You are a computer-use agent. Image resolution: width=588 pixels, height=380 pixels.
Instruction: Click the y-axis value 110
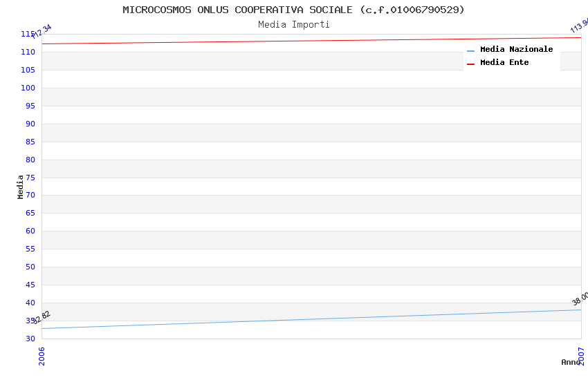click(28, 52)
